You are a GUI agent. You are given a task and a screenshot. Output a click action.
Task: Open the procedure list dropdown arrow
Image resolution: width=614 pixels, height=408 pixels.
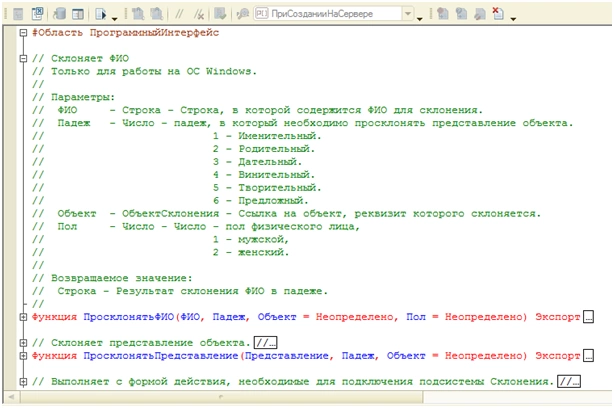coord(408,14)
